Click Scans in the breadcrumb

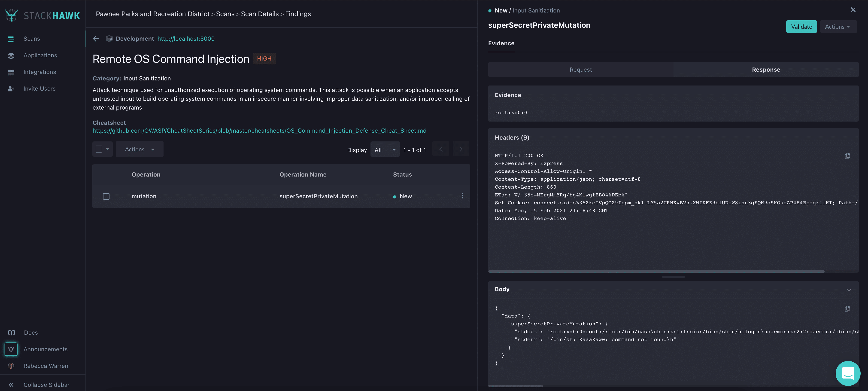[225, 14]
